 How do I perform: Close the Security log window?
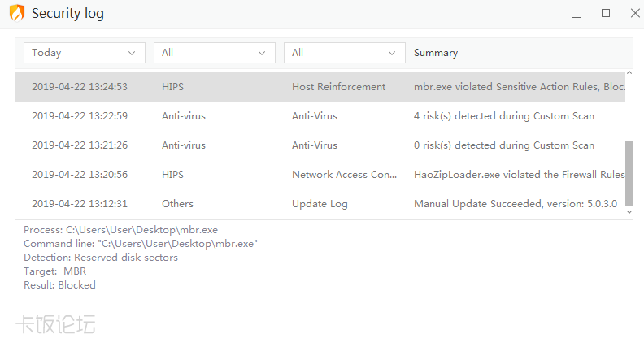[x=635, y=14]
